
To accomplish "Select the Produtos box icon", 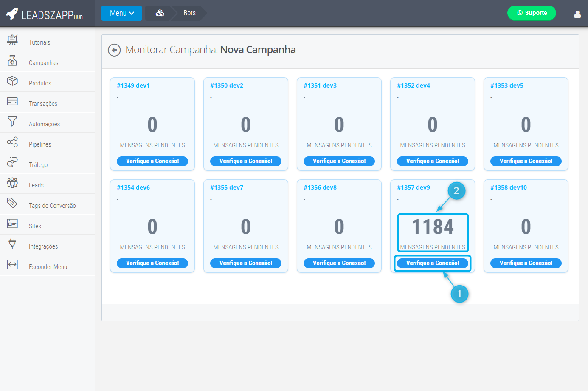I will [x=12, y=81].
